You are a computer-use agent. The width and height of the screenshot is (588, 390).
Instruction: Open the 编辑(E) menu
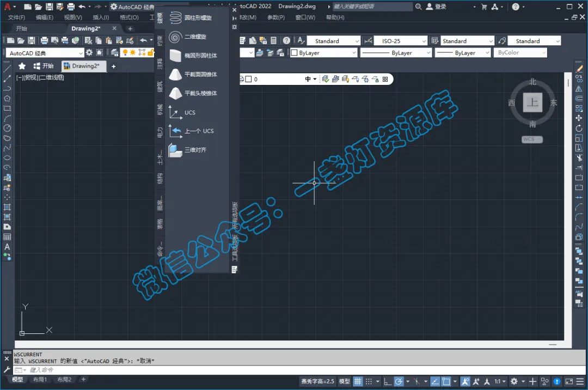[x=45, y=17]
